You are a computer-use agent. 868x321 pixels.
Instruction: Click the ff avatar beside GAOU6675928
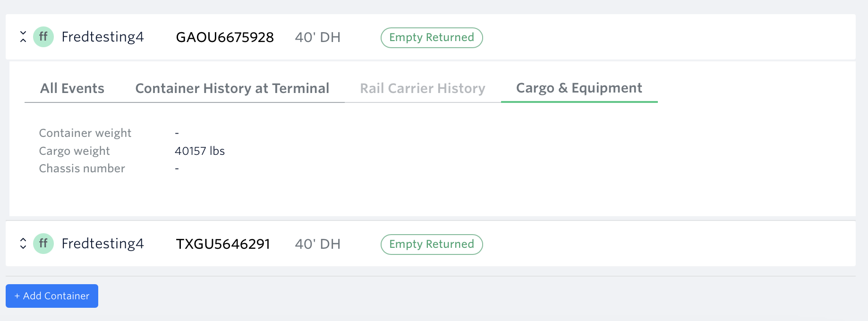[x=43, y=37]
